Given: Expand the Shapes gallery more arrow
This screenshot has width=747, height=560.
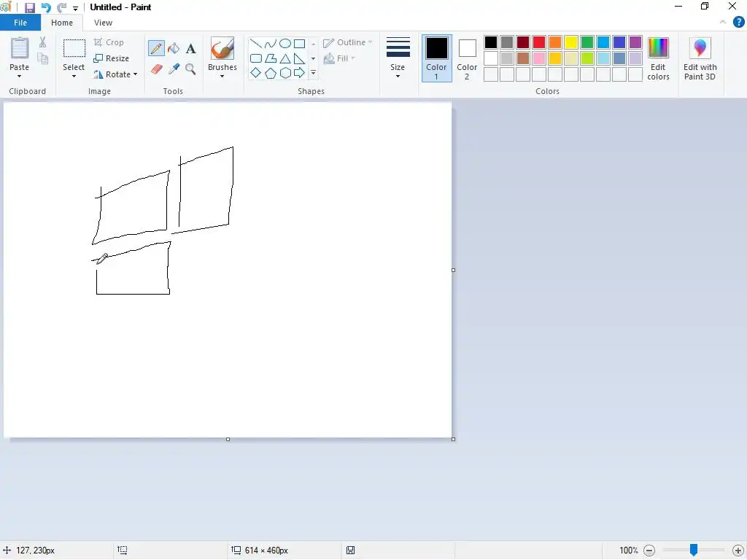Looking at the screenshot, I should coord(313,73).
